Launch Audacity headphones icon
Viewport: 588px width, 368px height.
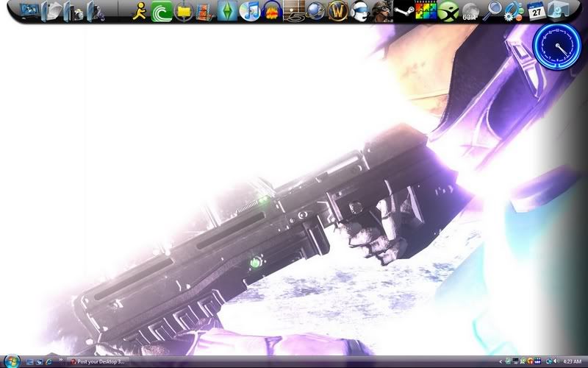click(x=272, y=11)
